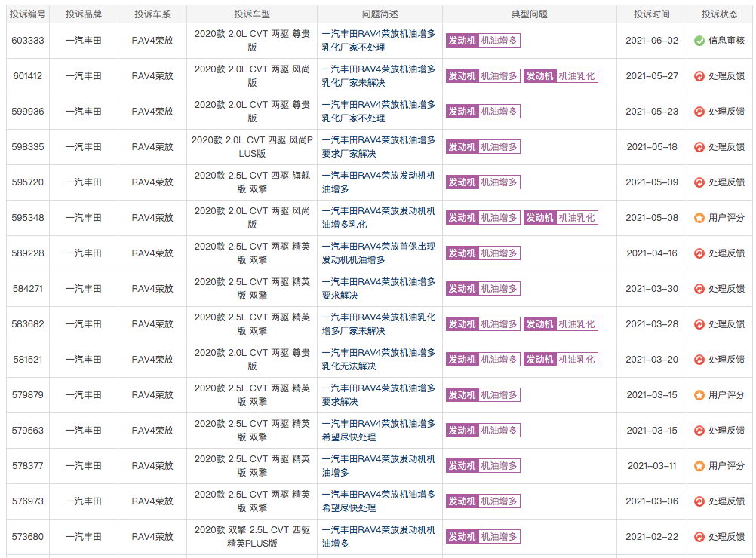
Task: Click the 投诉车型 column header
Action: click(252, 14)
